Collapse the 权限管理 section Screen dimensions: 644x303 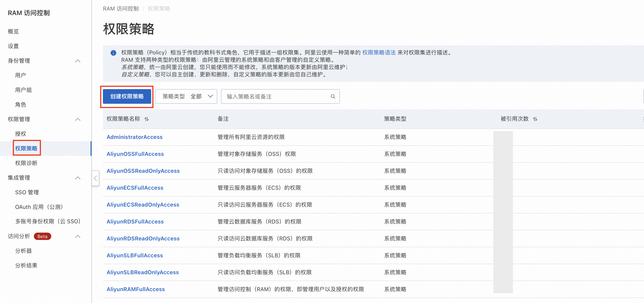78,119
